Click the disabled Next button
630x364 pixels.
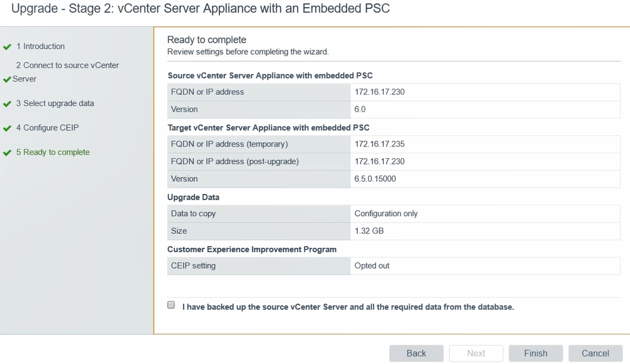point(476,353)
